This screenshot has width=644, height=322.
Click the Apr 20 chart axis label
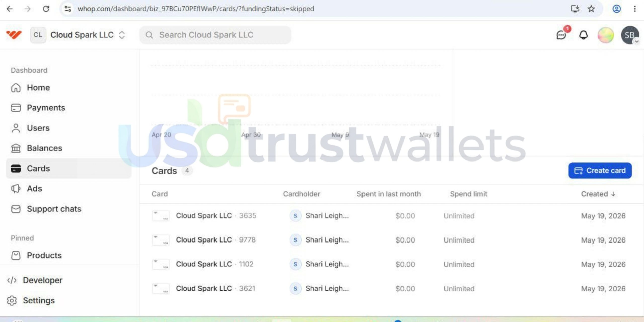tap(162, 135)
